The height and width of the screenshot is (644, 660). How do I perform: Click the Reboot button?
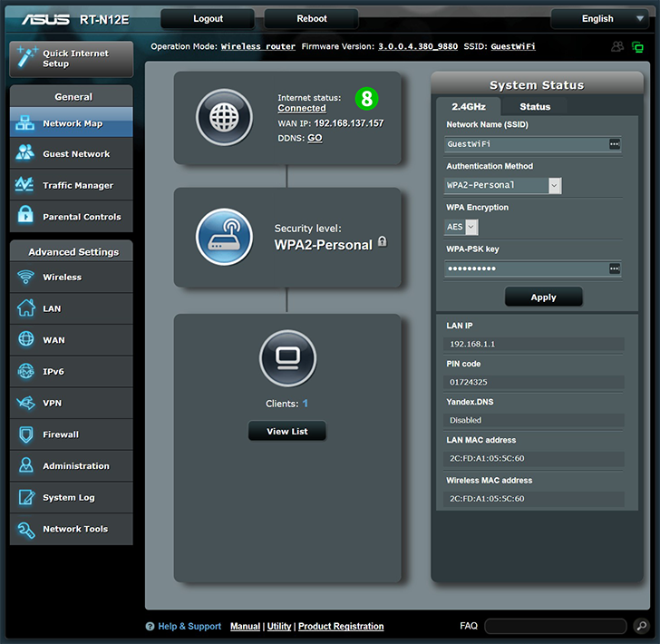(312, 18)
